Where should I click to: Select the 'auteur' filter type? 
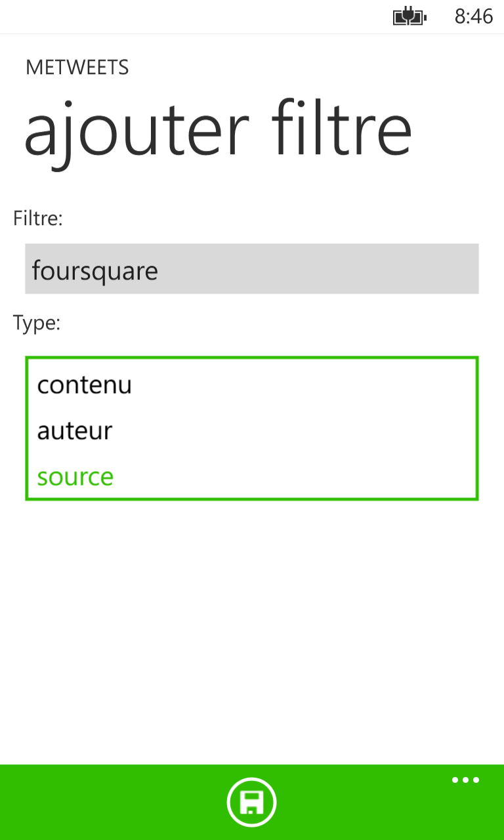click(75, 430)
